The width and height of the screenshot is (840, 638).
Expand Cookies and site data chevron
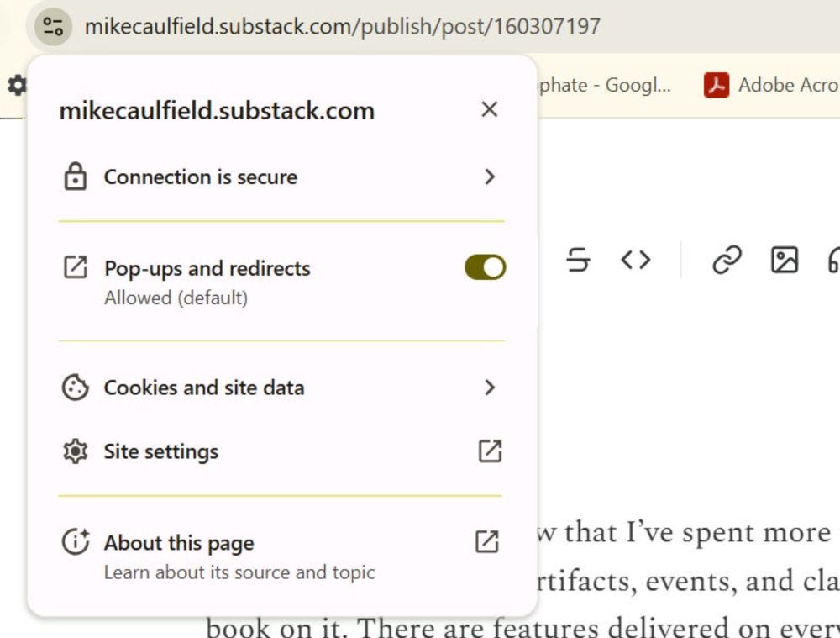490,388
